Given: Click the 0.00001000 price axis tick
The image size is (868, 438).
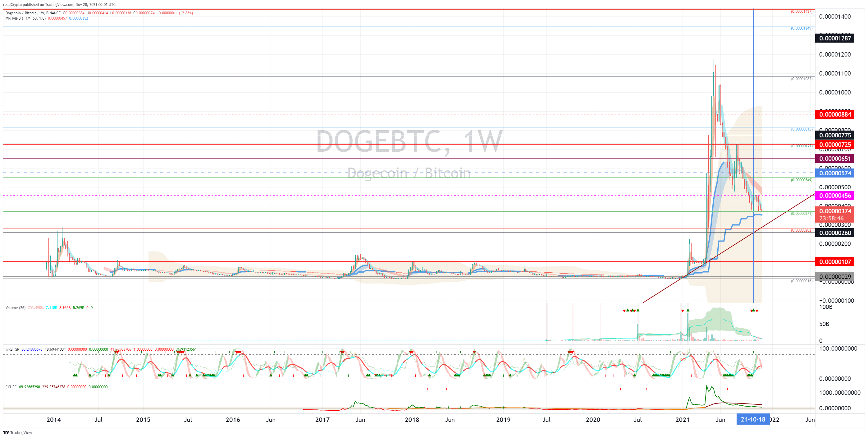Looking at the screenshot, I should coord(835,92).
